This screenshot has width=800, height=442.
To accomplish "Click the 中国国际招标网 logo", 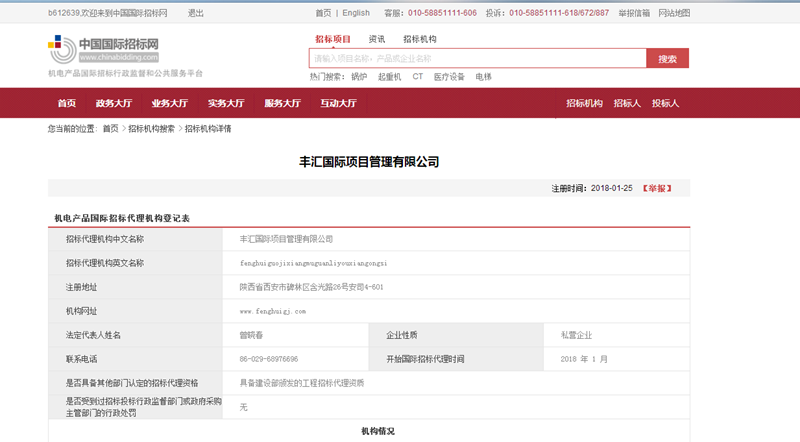I will 104,50.
